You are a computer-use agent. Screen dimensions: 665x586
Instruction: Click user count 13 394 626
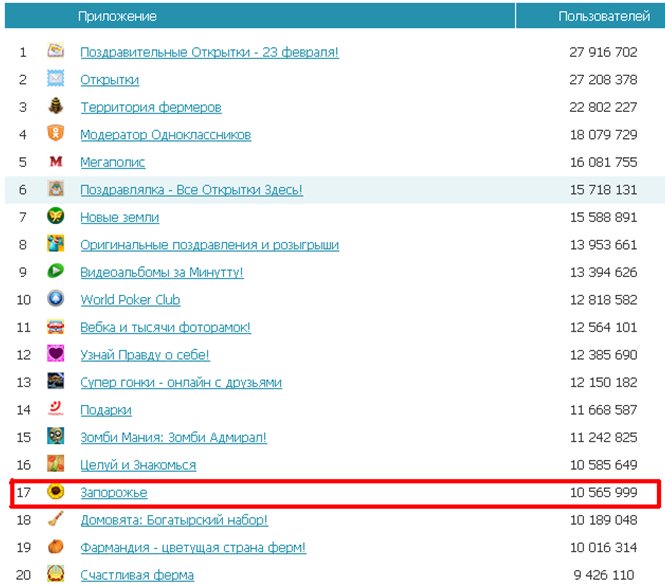tap(603, 272)
